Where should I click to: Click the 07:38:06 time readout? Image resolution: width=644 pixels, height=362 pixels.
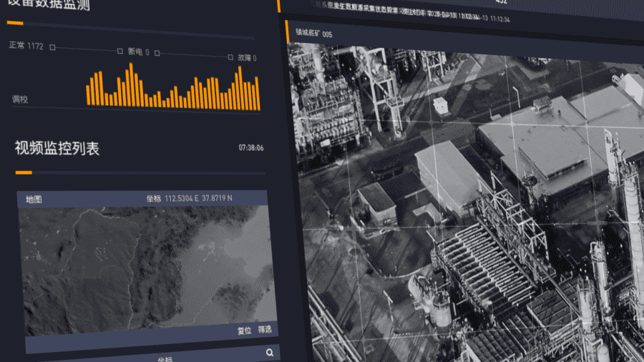tap(251, 148)
